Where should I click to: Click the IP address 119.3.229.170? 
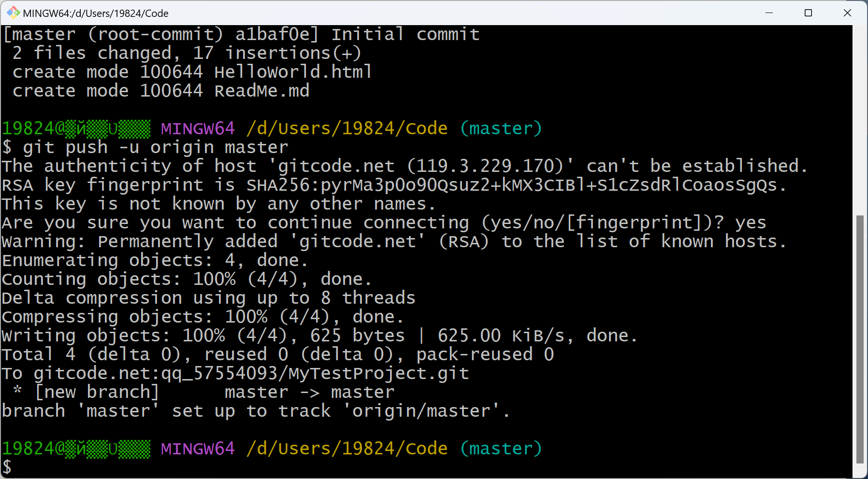485,166
